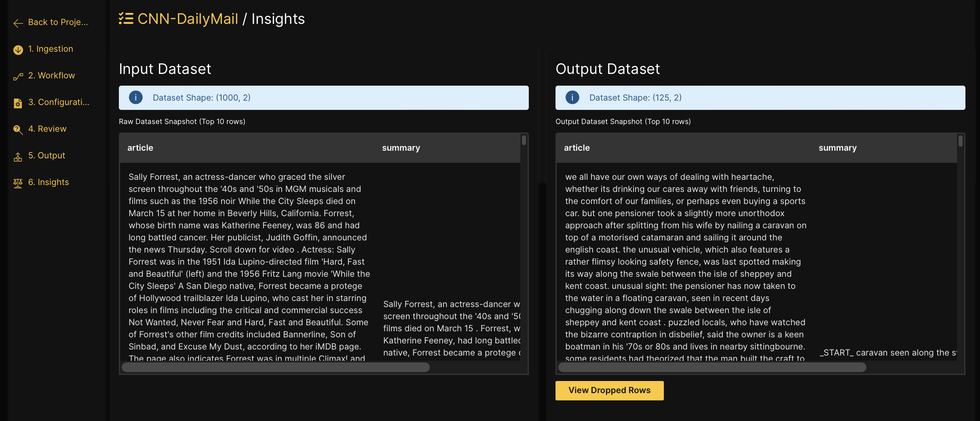Select the CNN-DailyMail breadcrumb title
The height and width of the screenshot is (421, 980).
click(188, 19)
